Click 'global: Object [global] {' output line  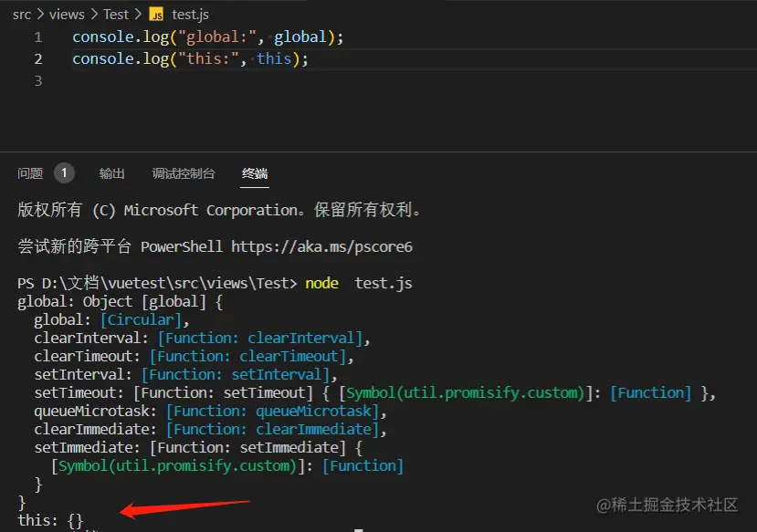tap(120, 302)
